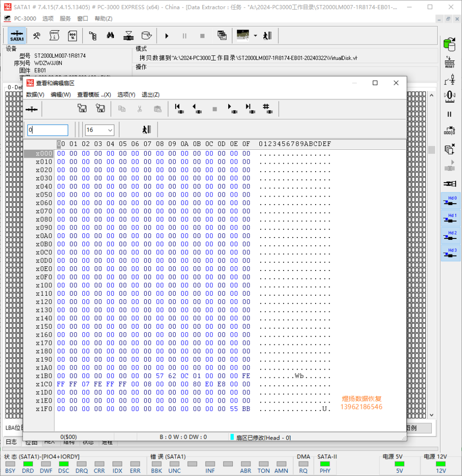Click the sector map image icon
Screen dimensions: 462x476
click(x=243, y=35)
